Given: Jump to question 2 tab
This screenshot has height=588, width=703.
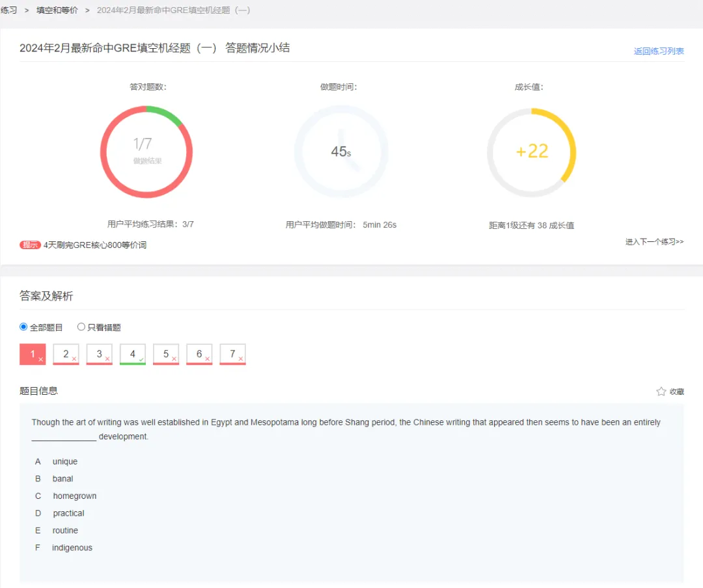Looking at the screenshot, I should pos(66,354).
